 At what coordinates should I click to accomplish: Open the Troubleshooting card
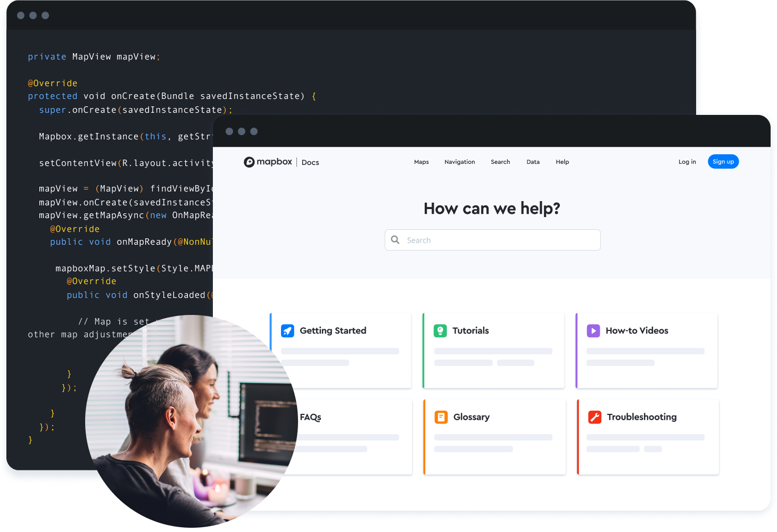click(648, 437)
